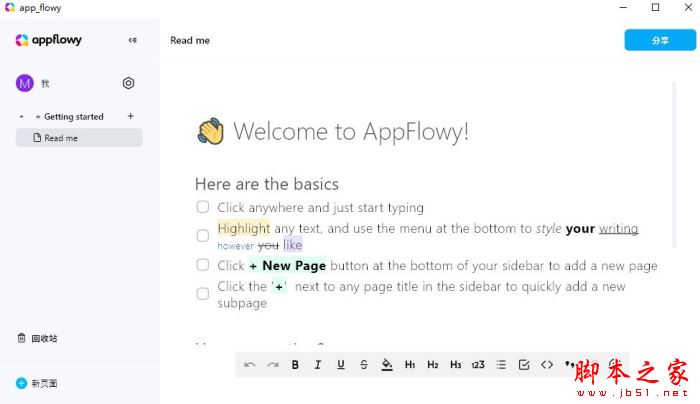
Task: Add a page with plus beside Getting started
Action: pyautogui.click(x=130, y=116)
